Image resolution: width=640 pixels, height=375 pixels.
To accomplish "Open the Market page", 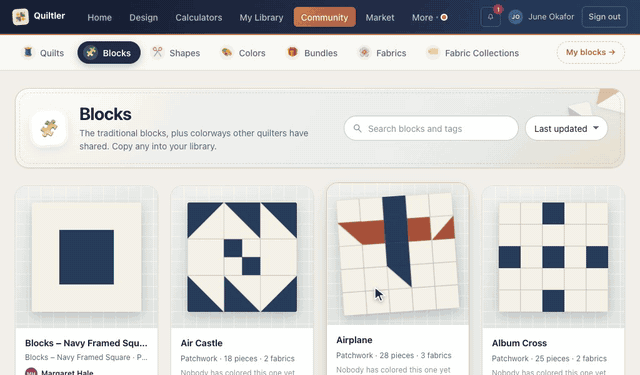I will pyautogui.click(x=380, y=18).
